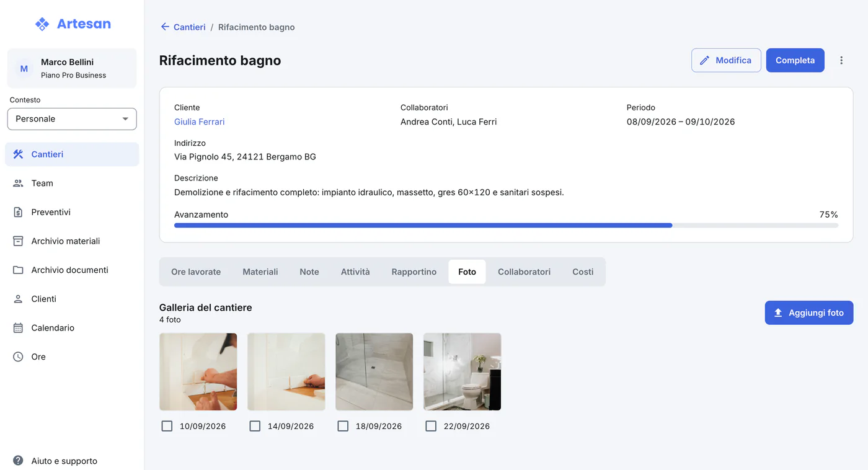Click the Aggiungi foto button

point(809,313)
